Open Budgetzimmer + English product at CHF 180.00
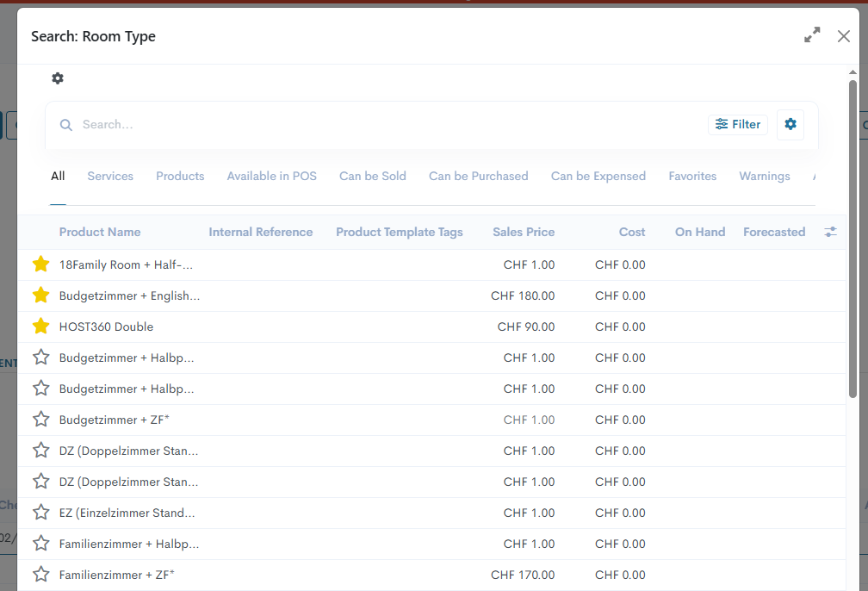Screen dimensions: 868x591 point(129,295)
